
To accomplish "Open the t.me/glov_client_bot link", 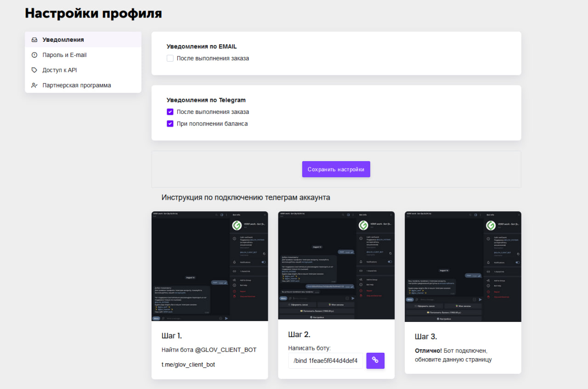I will (188, 365).
